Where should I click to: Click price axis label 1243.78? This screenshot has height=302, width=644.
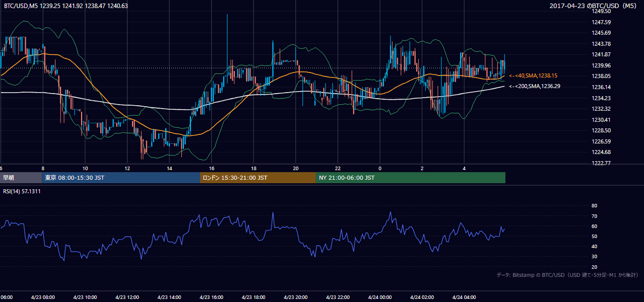(601, 44)
